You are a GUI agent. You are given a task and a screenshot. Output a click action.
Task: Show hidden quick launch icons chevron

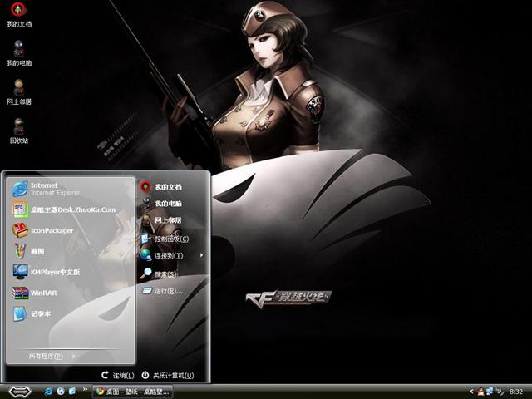coord(85,389)
